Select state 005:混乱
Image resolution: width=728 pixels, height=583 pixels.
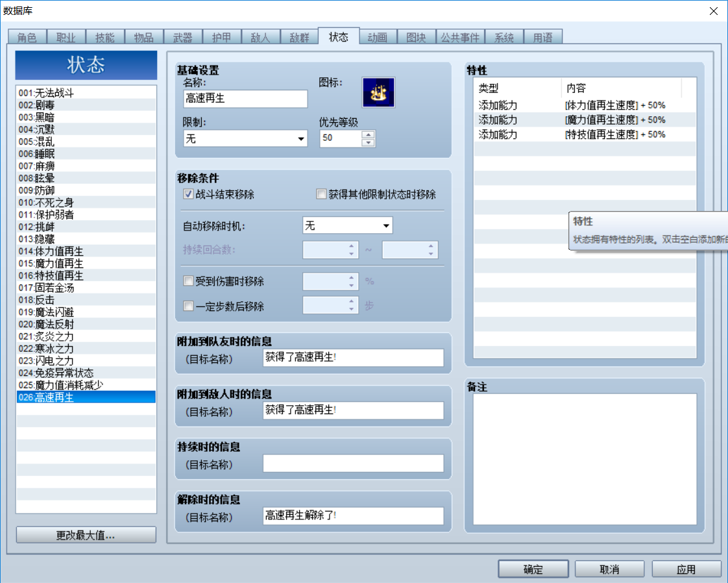coord(86,142)
